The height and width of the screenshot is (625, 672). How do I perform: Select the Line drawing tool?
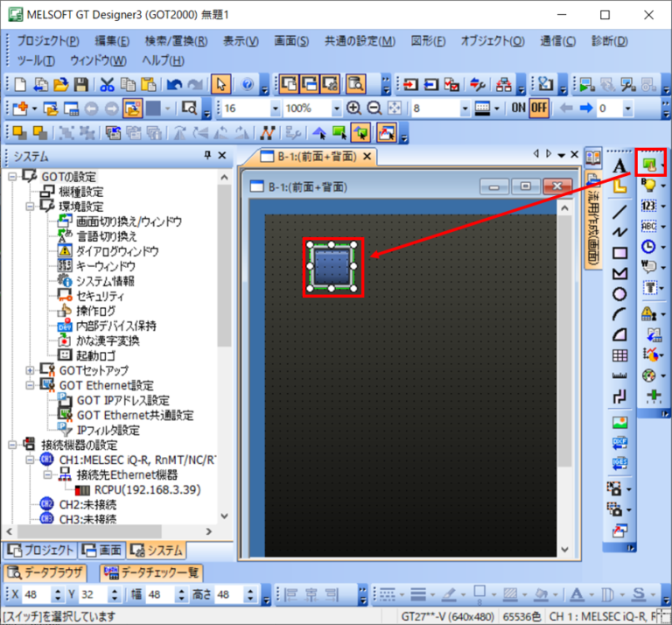pyautogui.click(x=619, y=211)
